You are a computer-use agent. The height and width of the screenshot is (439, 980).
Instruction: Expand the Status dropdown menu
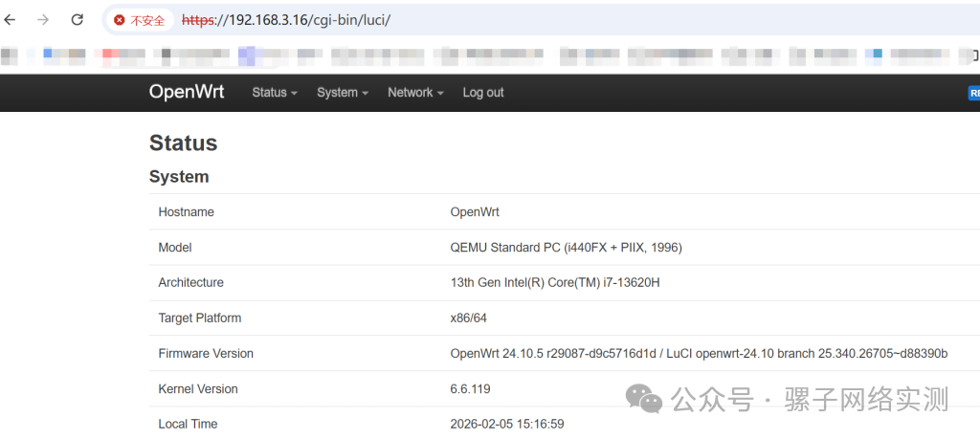275,93
